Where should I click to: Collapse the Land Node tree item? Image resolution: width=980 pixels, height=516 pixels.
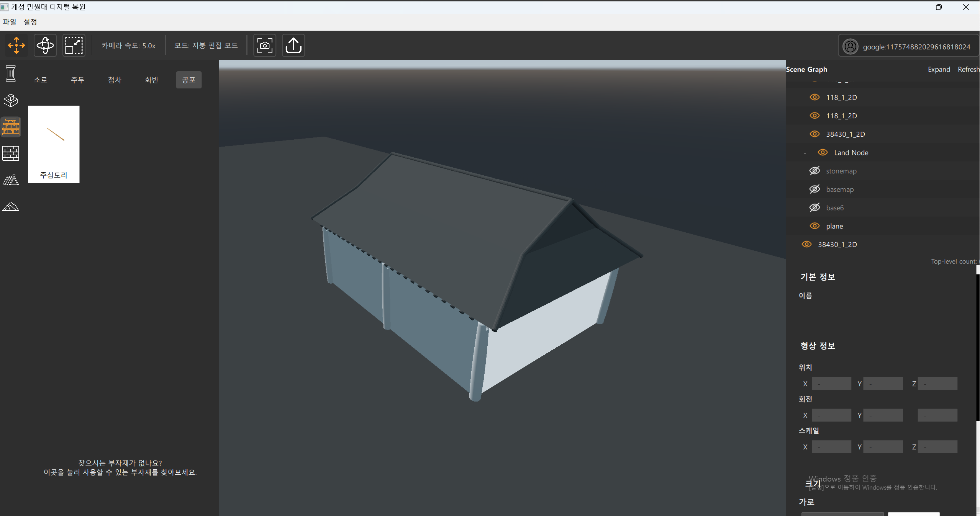805,153
